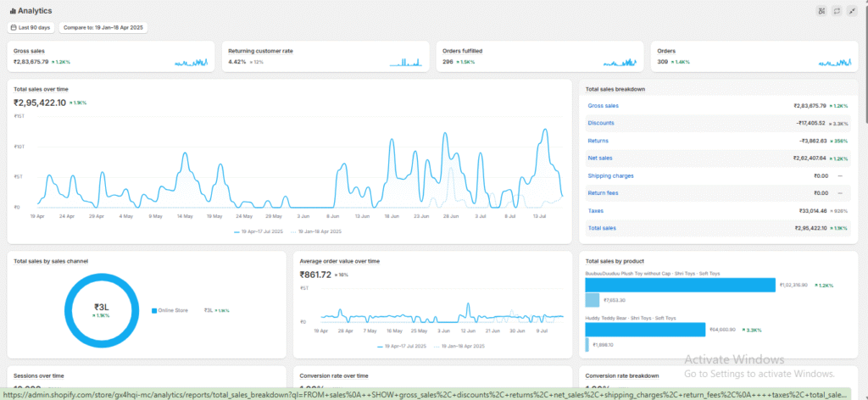Click the refresh arrows icon button
The width and height of the screenshot is (868, 400).
[837, 10]
